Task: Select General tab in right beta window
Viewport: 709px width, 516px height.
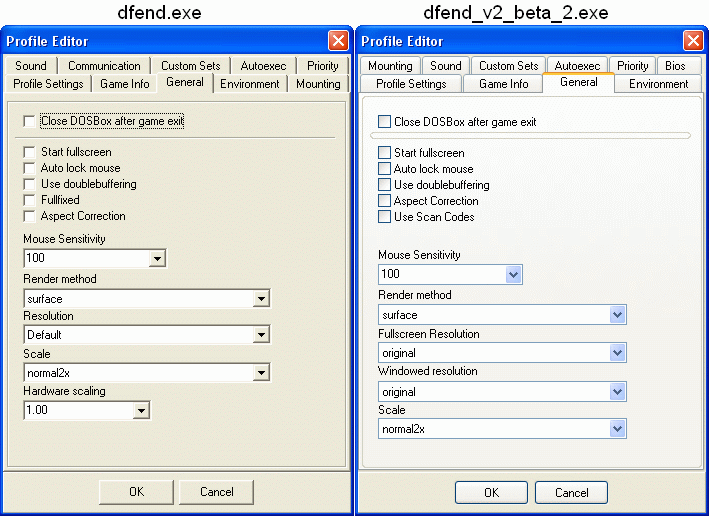Action: point(579,83)
